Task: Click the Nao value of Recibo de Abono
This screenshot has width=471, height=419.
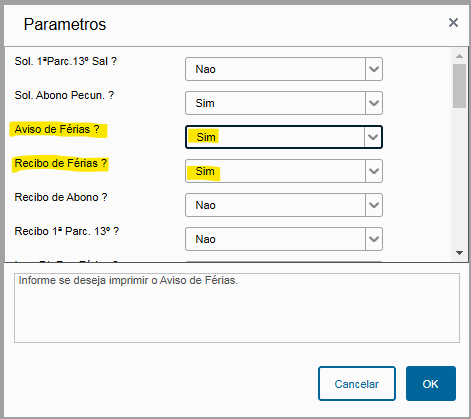Action: [x=205, y=205]
